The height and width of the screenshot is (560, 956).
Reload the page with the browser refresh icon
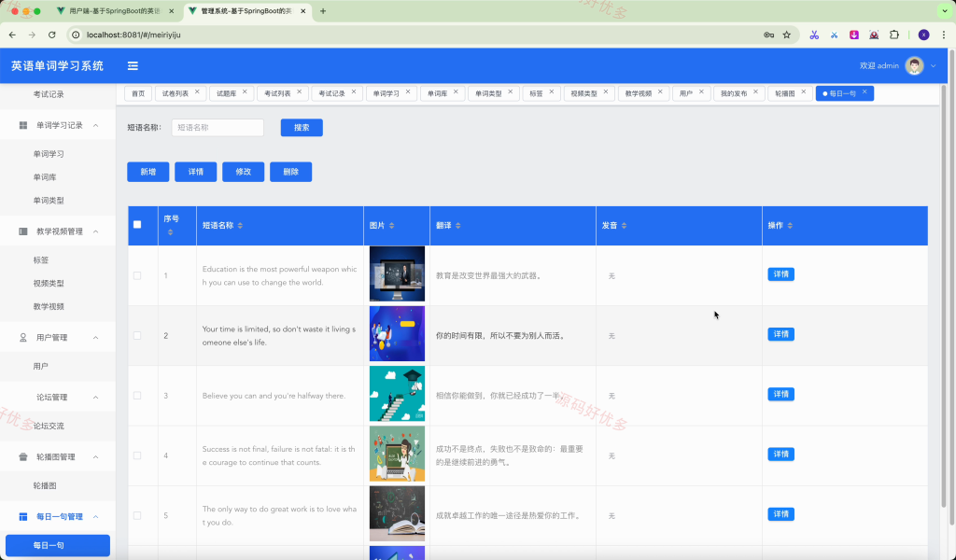pyautogui.click(x=52, y=35)
